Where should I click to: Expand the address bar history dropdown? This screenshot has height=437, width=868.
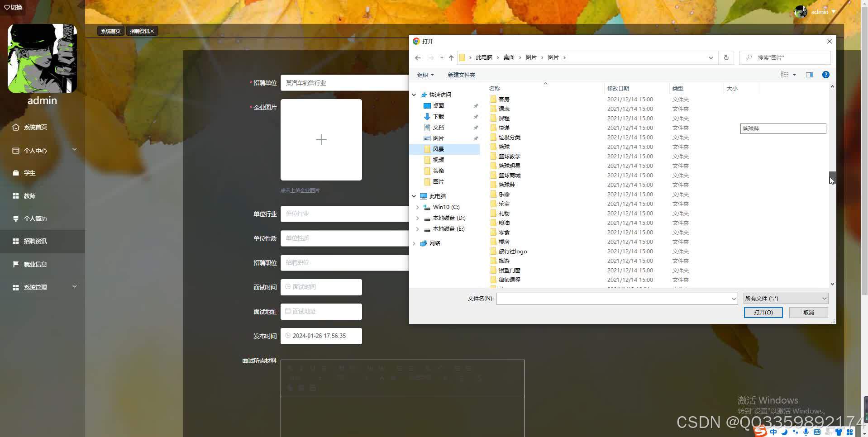click(x=711, y=57)
